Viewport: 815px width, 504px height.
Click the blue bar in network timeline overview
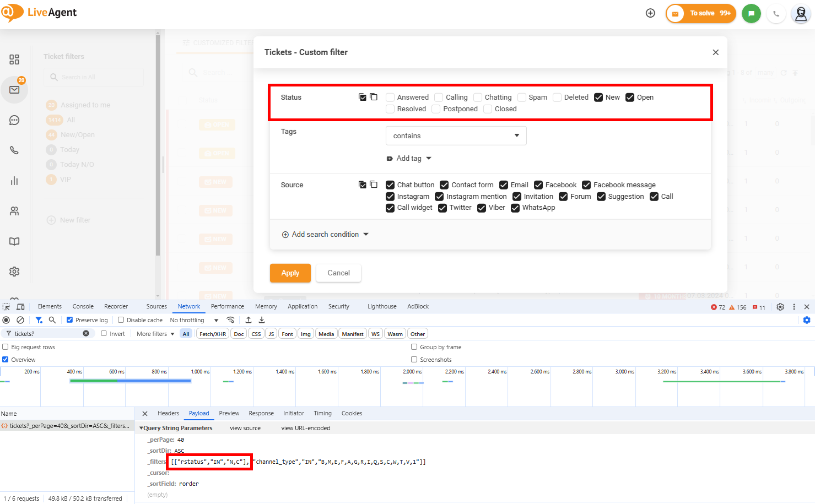tap(154, 380)
